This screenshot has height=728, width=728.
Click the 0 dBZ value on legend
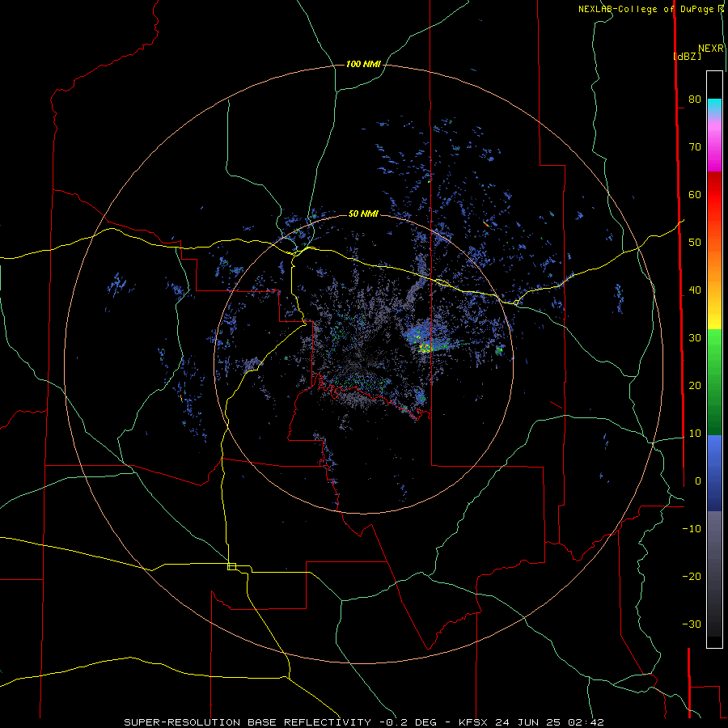click(698, 481)
